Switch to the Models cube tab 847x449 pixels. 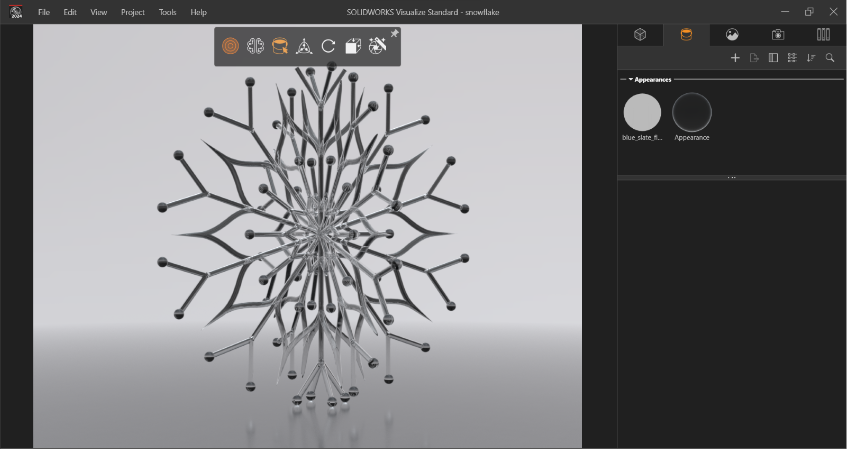point(640,34)
